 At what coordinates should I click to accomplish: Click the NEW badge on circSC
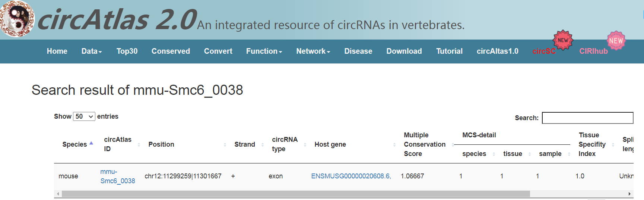563,40
